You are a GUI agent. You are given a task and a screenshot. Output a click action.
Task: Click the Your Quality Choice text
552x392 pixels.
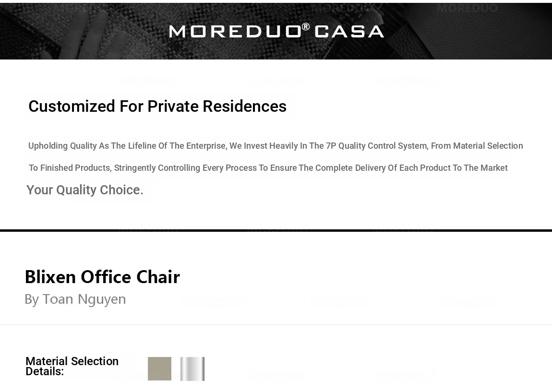(85, 190)
